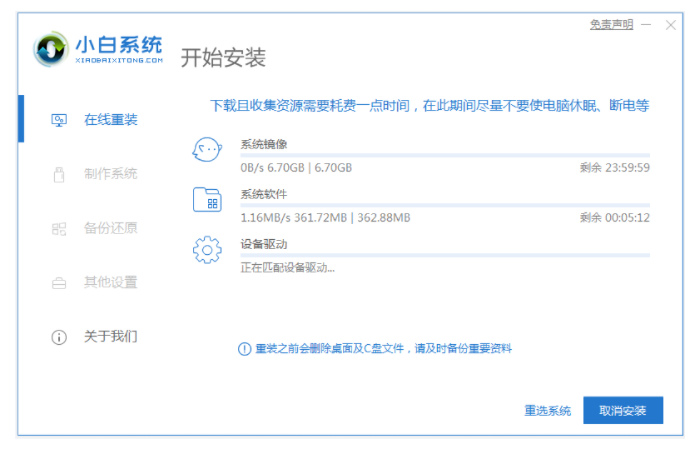
Task: Click the 小白系统 logo icon
Action: [50, 49]
